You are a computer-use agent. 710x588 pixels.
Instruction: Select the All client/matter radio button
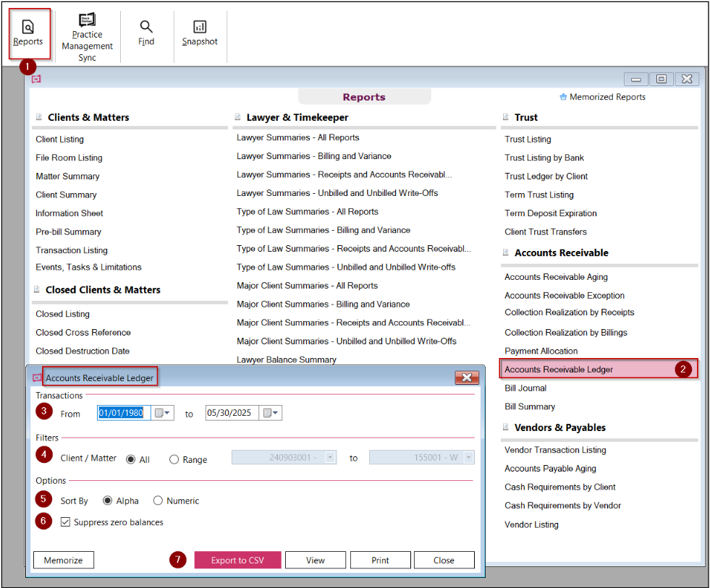pos(130,459)
